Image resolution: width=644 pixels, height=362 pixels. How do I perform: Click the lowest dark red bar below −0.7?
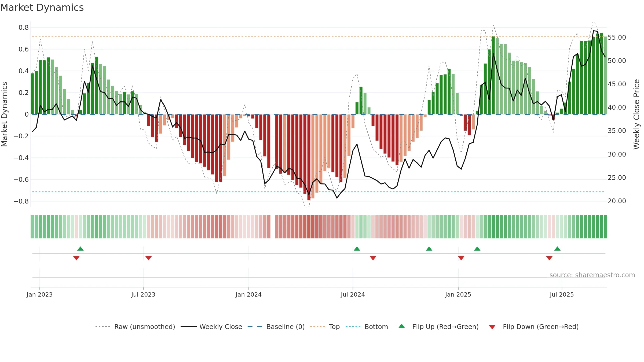coord(309,157)
